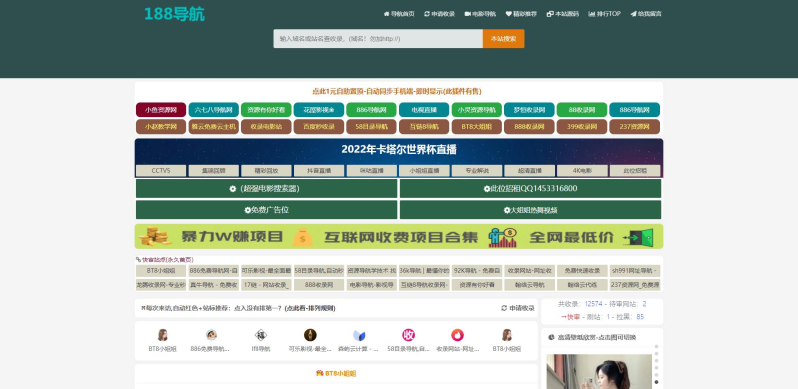Open the 小灵资源导航 tag
Image resolution: width=798 pixels, height=389 pixels.
(477, 110)
